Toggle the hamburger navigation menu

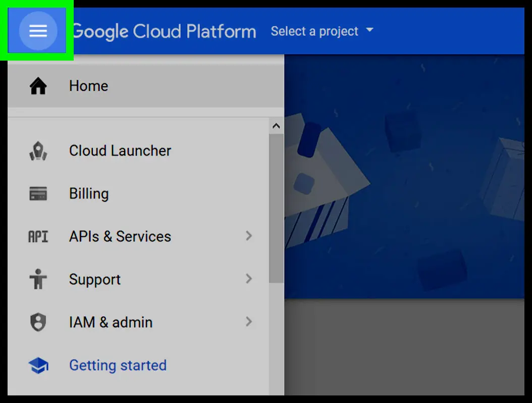pos(38,31)
